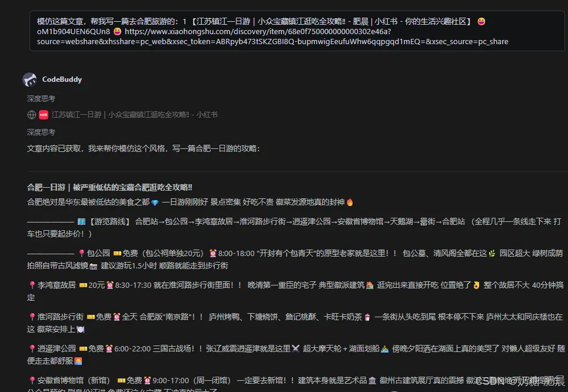Click the text 安徽省博物馆（新馆）
568x392 pixels.
point(74,380)
